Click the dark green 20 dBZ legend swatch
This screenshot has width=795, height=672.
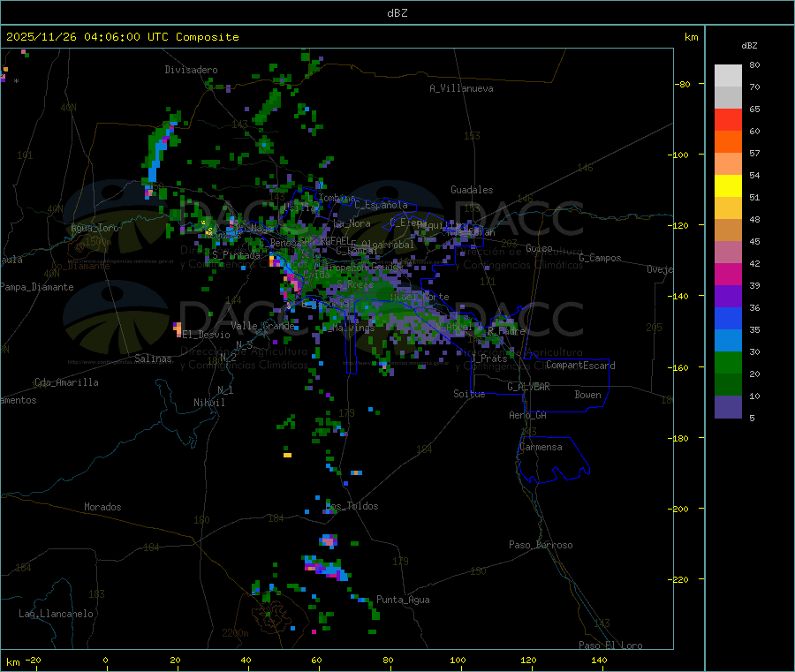click(x=728, y=385)
